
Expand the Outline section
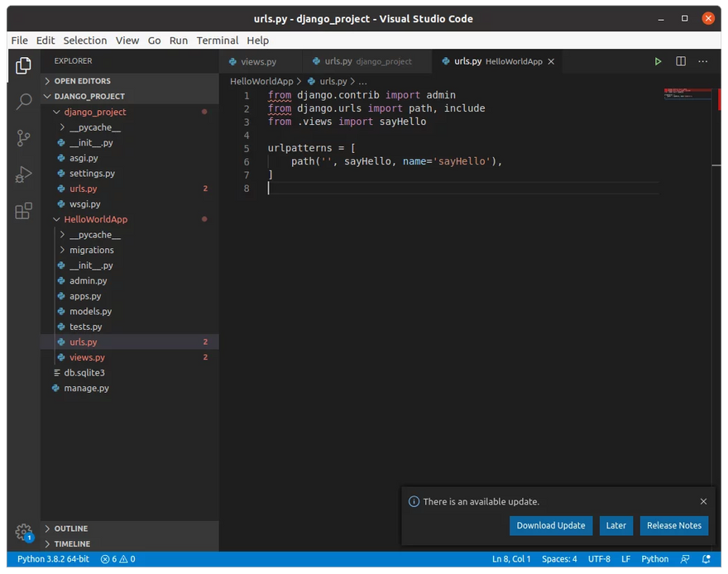[x=71, y=529]
